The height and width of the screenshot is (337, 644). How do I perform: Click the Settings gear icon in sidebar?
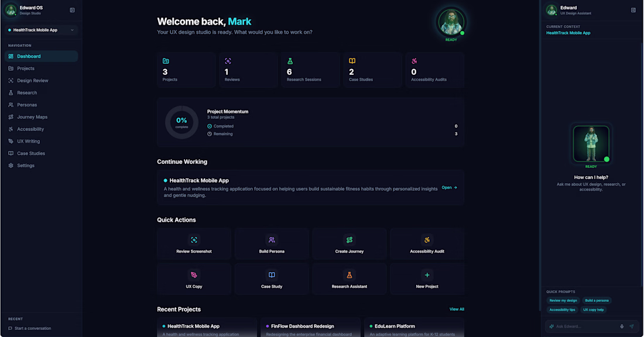click(x=11, y=166)
